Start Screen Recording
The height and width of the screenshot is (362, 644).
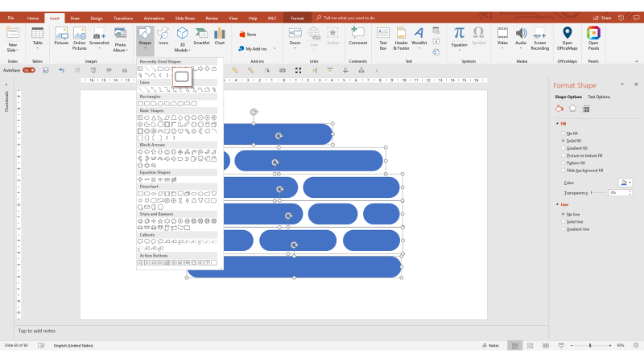539,39
